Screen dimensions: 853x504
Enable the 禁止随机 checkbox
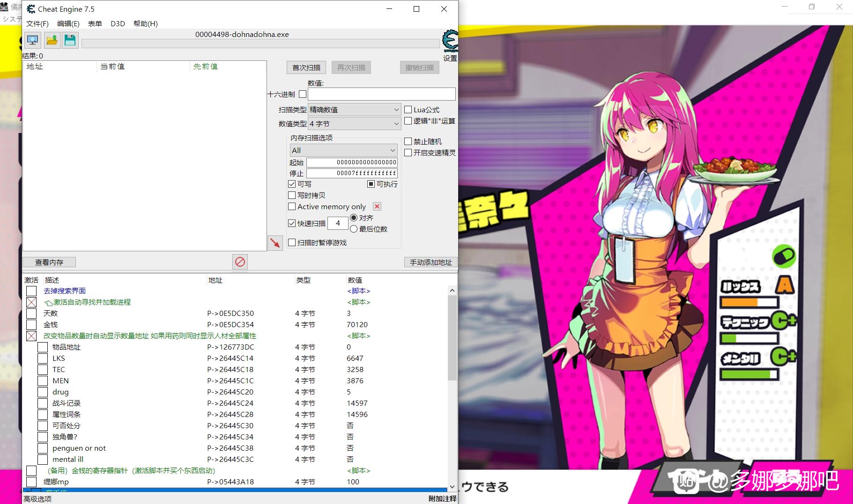408,141
